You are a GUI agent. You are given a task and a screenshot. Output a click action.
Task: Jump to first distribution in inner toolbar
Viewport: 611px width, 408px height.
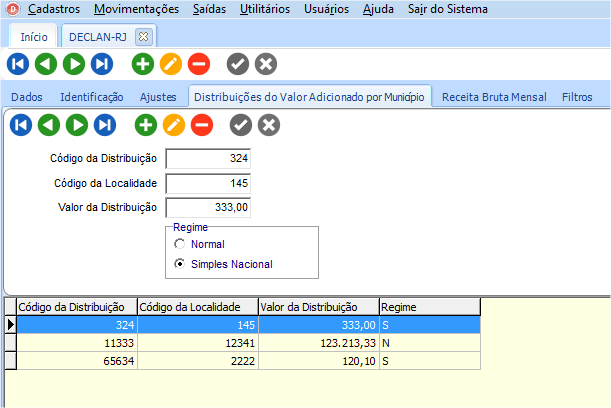coord(21,125)
